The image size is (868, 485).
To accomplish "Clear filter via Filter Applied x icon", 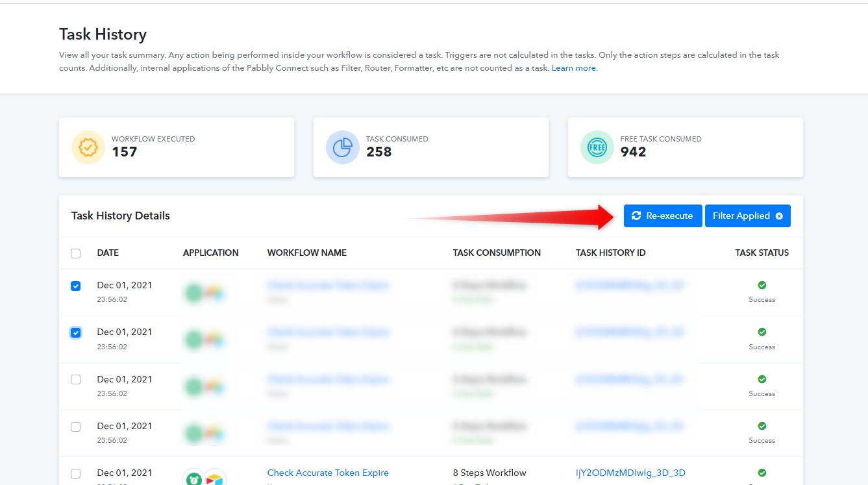I will point(779,216).
